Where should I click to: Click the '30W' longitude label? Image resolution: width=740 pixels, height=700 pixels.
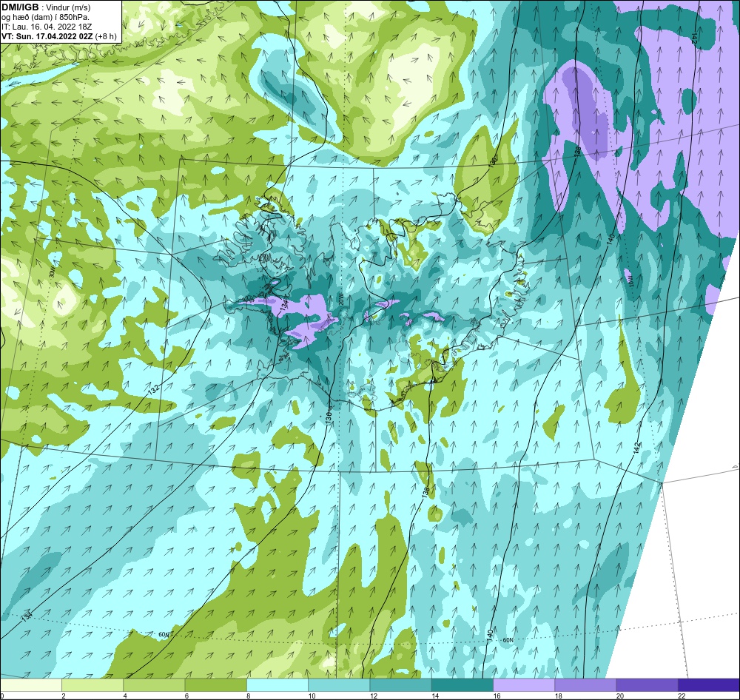[52, 272]
